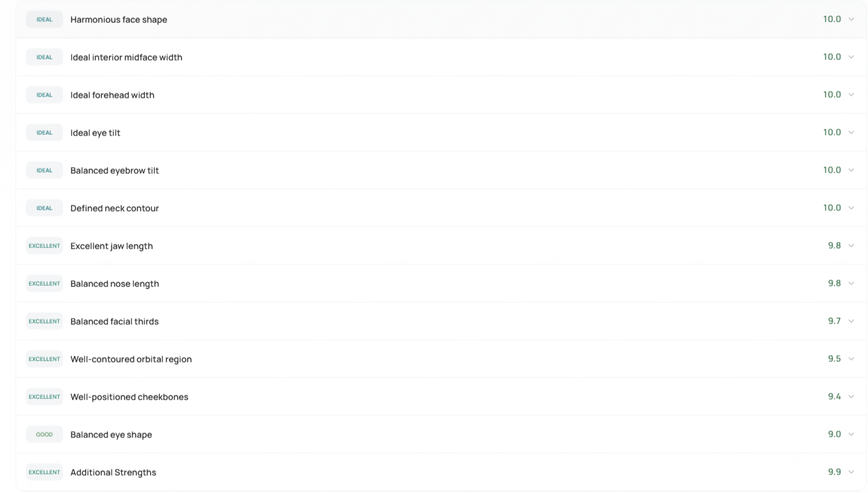Click the EXCELLENT badge beside Excellent jaw length
The image size is (868, 493).
tap(45, 246)
